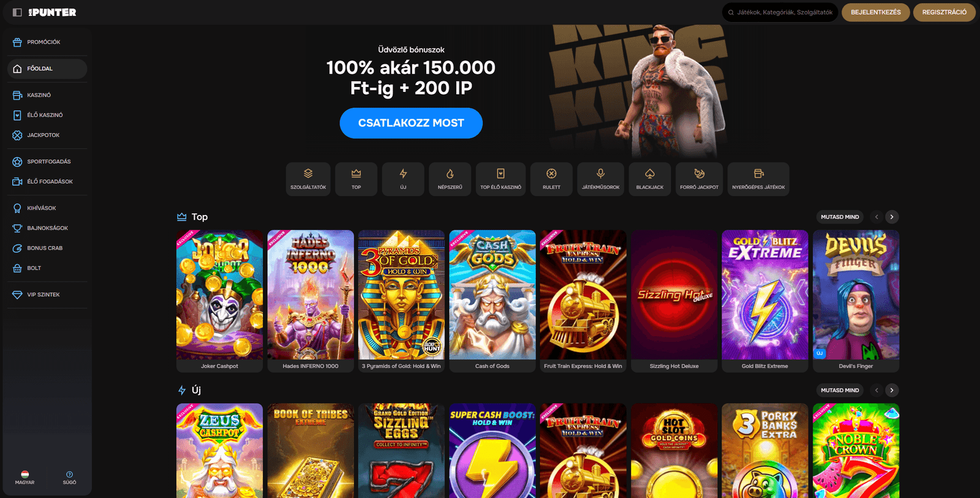Click the Csatlakozz most button
This screenshot has height=498, width=980.
(411, 123)
